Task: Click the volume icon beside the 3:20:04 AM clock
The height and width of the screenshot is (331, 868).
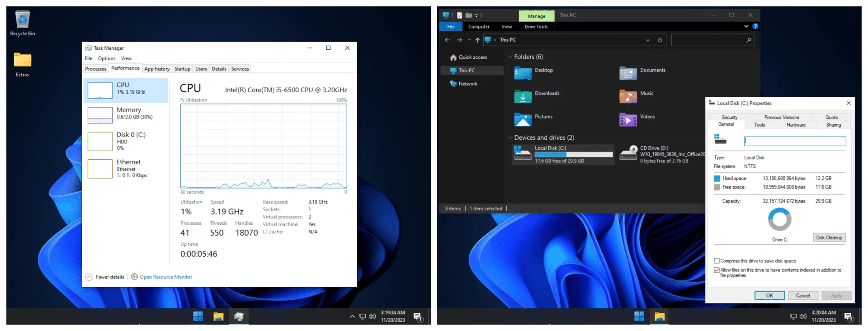Action: pyautogui.click(x=803, y=317)
